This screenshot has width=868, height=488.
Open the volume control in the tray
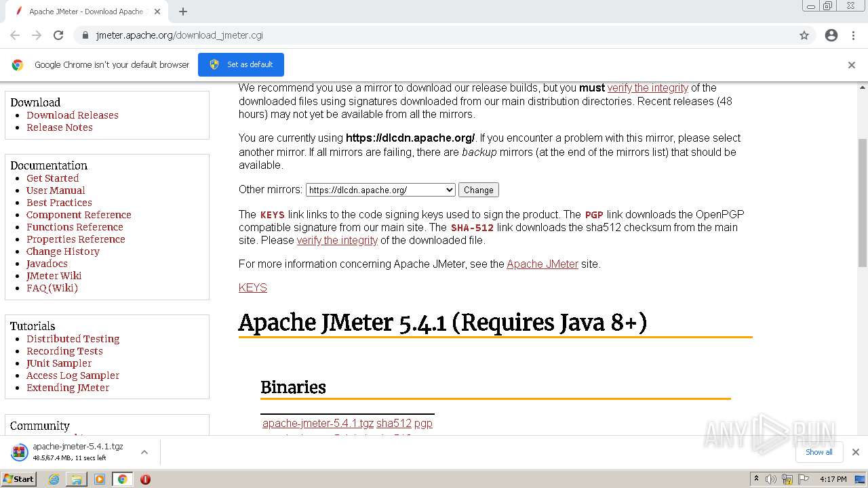[x=771, y=479]
